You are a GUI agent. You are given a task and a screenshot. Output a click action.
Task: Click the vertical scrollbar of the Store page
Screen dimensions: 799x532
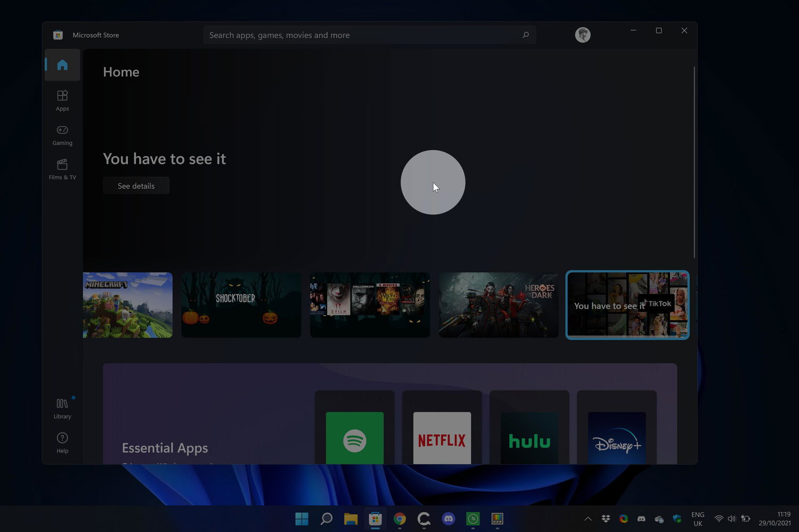click(x=694, y=162)
